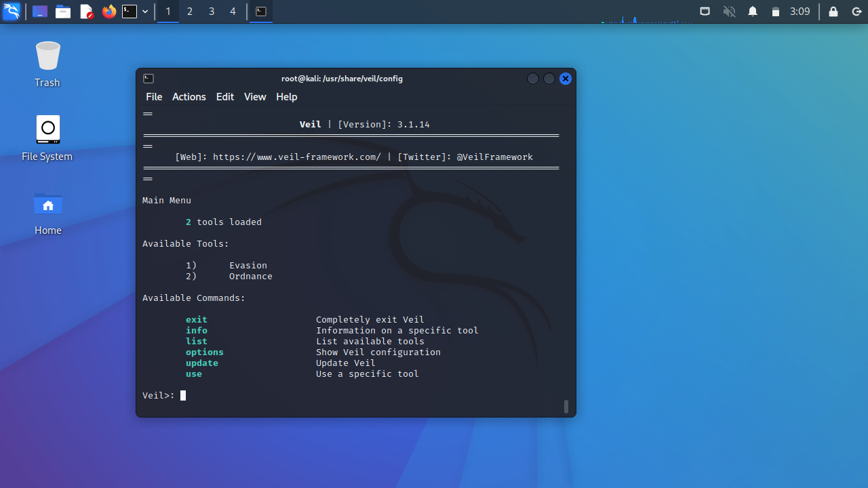
Task: Click the 'Main Menu' heading text
Action: [x=167, y=201]
